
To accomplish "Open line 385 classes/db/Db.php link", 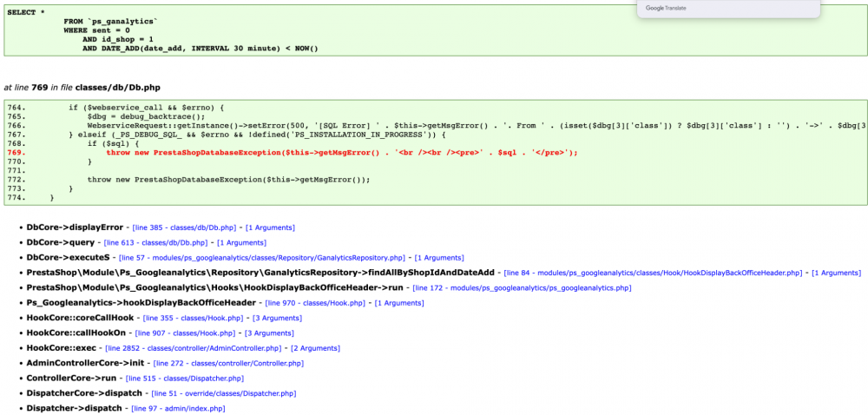I will 184,227.
